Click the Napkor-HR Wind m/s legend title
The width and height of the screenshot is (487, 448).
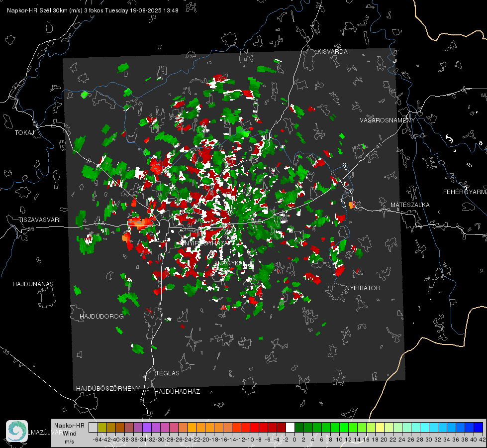coord(69,434)
